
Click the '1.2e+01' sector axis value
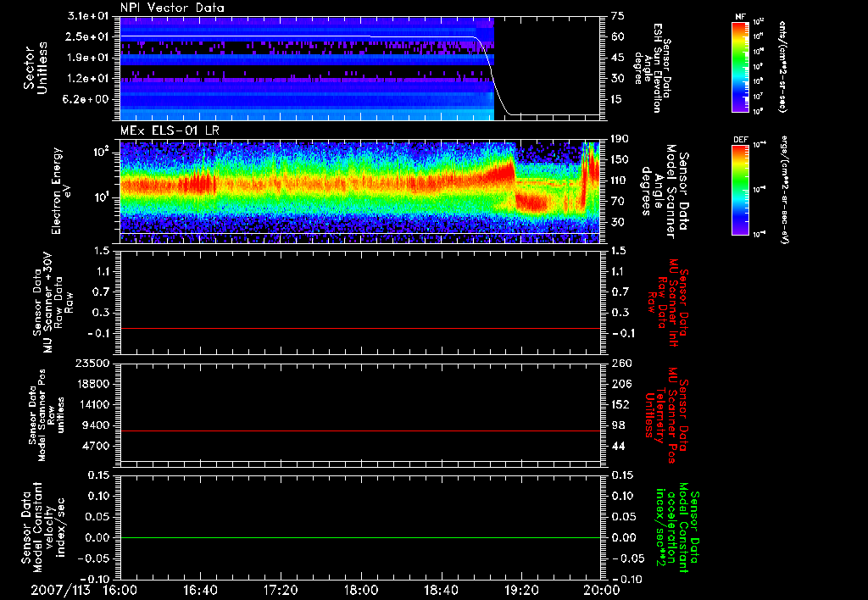click(87, 78)
